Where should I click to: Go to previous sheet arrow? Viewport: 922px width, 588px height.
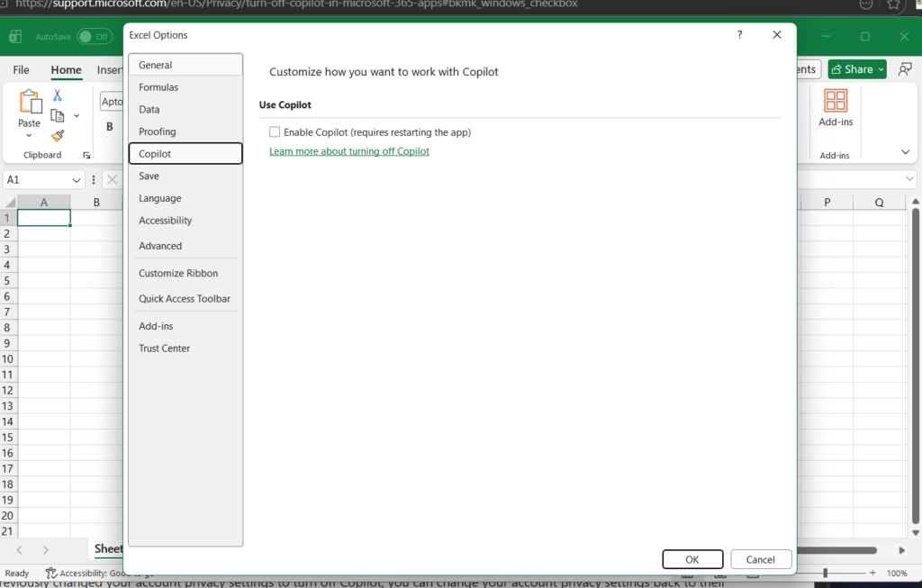point(20,550)
